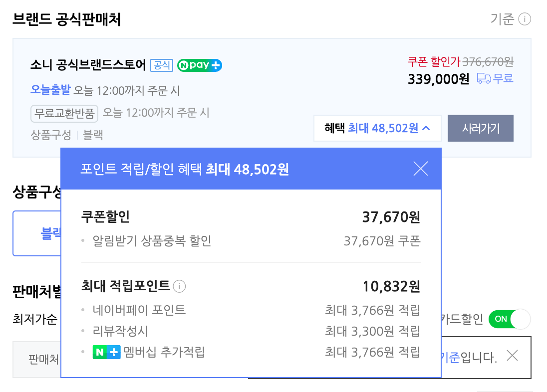Click the 무료 shipping text

pyautogui.click(x=503, y=78)
